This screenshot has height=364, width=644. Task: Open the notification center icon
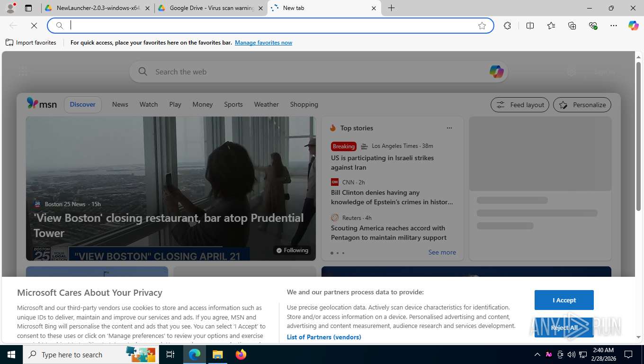click(628, 355)
